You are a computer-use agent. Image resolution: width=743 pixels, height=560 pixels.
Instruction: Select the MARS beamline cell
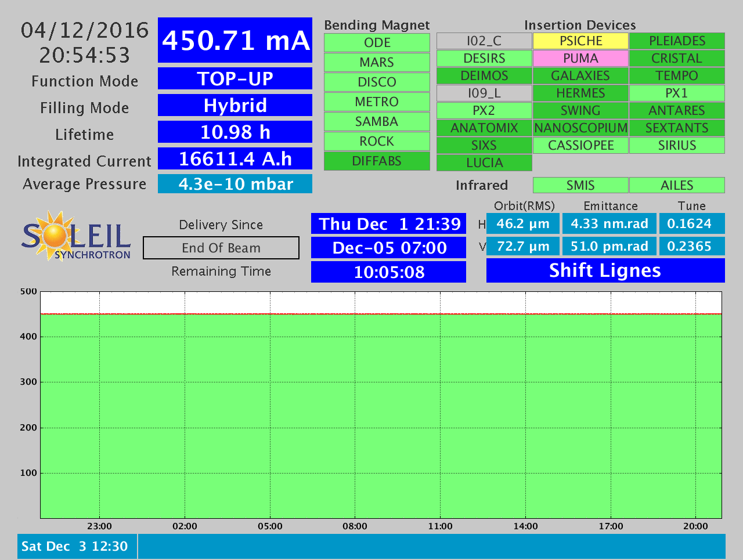tap(377, 62)
